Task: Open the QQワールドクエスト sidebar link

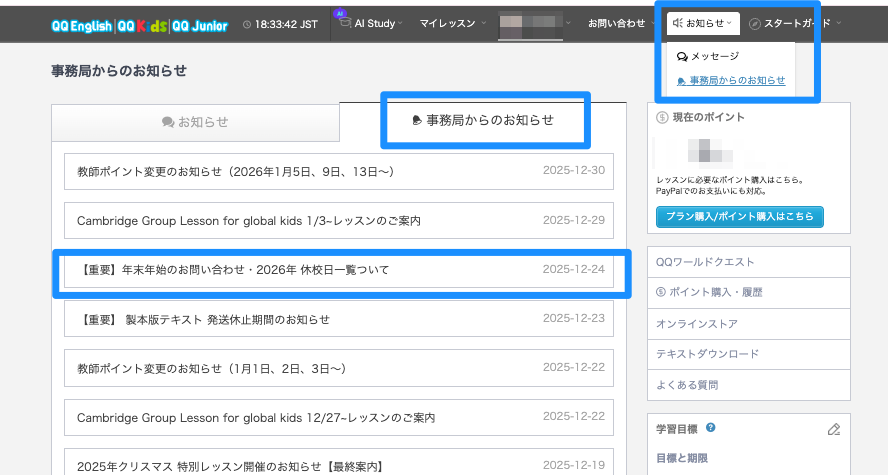Action: tap(705, 262)
